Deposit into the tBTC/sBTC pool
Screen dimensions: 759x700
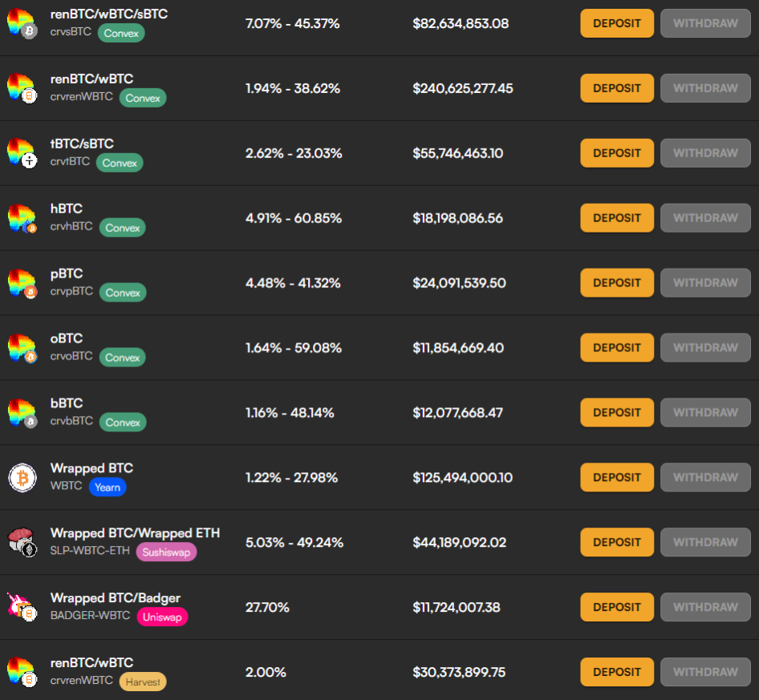pos(616,152)
